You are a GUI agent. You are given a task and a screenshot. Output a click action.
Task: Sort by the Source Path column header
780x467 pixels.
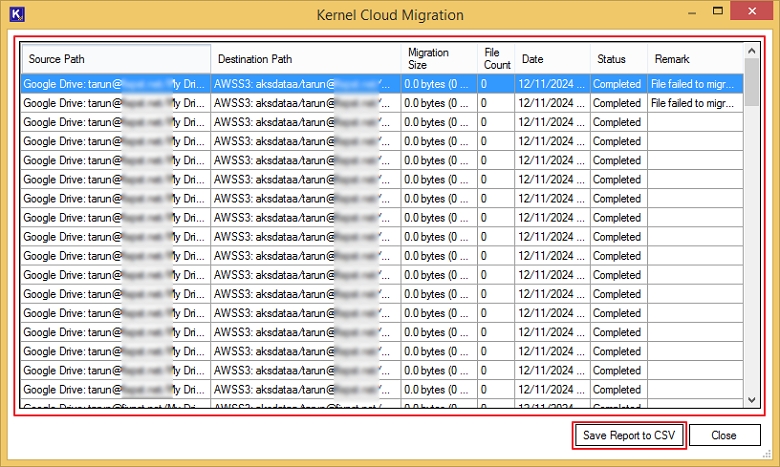[116, 59]
